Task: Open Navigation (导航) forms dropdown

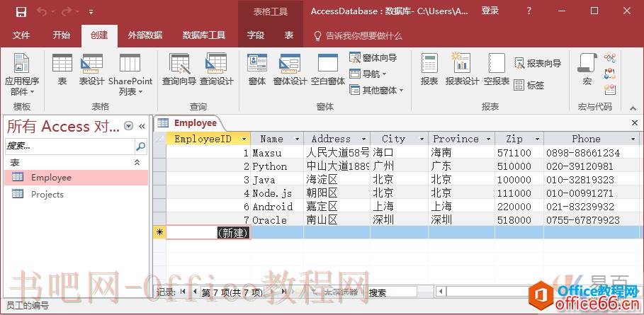Action: point(368,74)
